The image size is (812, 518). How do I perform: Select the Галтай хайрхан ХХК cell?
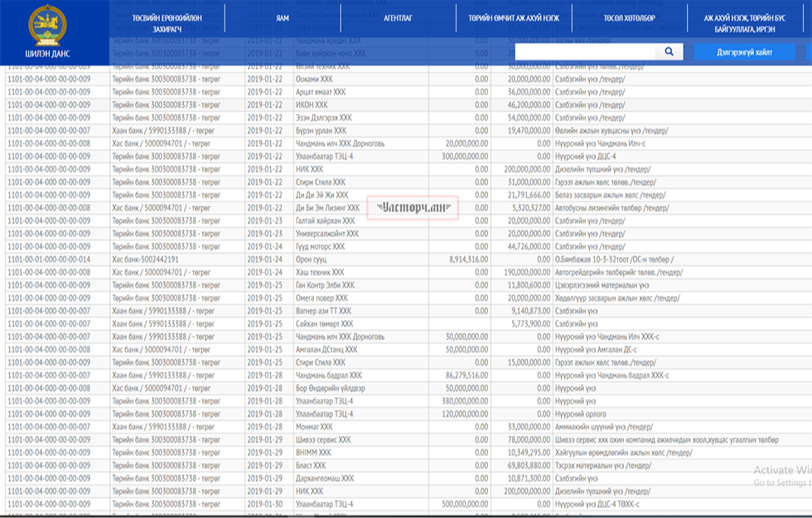click(x=325, y=220)
